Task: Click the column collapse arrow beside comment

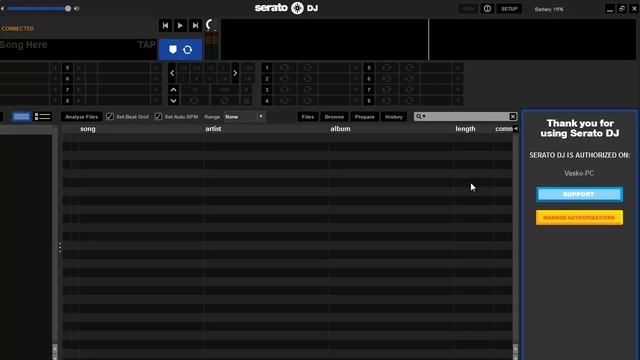Action: click(516, 129)
